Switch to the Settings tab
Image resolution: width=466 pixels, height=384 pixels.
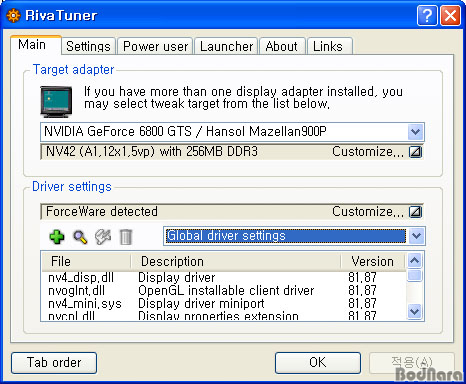coord(88,46)
